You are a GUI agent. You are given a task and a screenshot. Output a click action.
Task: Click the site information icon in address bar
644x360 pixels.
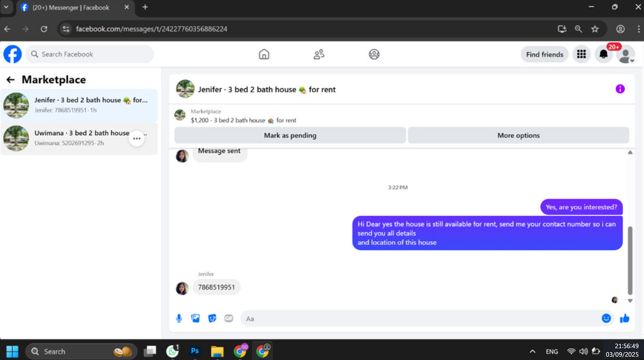coord(66,29)
